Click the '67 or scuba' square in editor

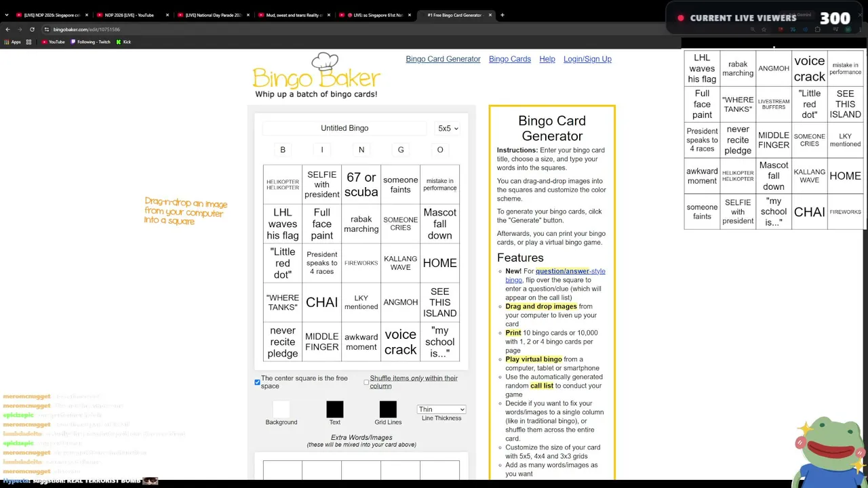pyautogui.click(x=361, y=184)
